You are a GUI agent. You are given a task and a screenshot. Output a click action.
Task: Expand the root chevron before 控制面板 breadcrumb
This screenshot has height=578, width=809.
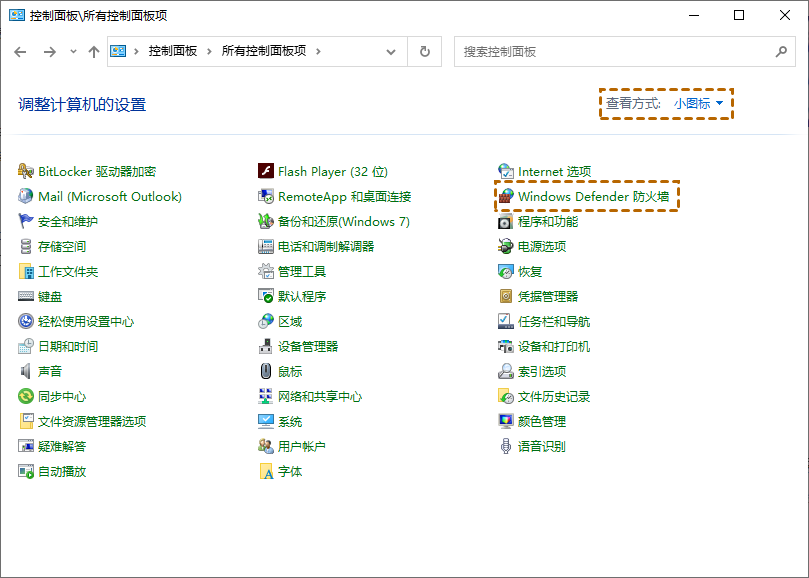pos(136,51)
